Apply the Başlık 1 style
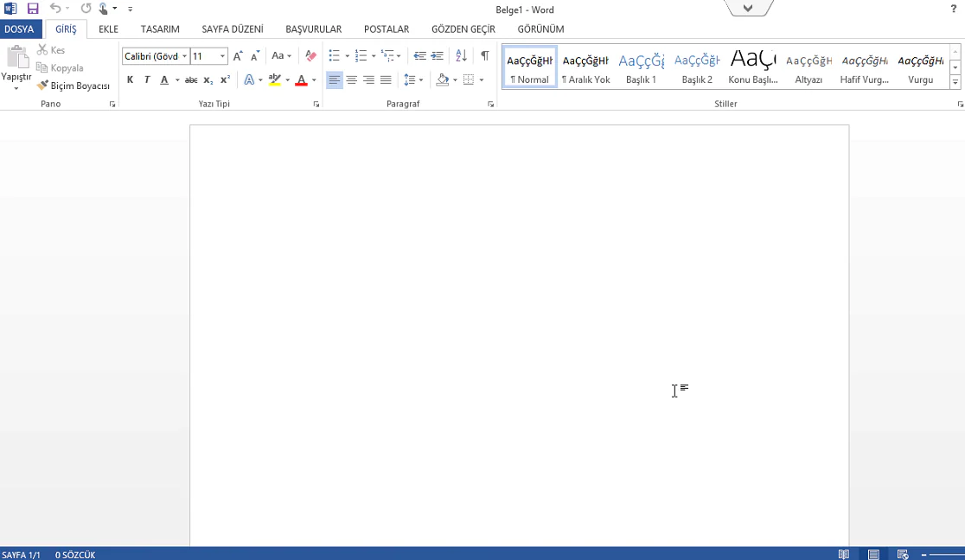Viewport: 965px width, 560px height. pos(641,67)
